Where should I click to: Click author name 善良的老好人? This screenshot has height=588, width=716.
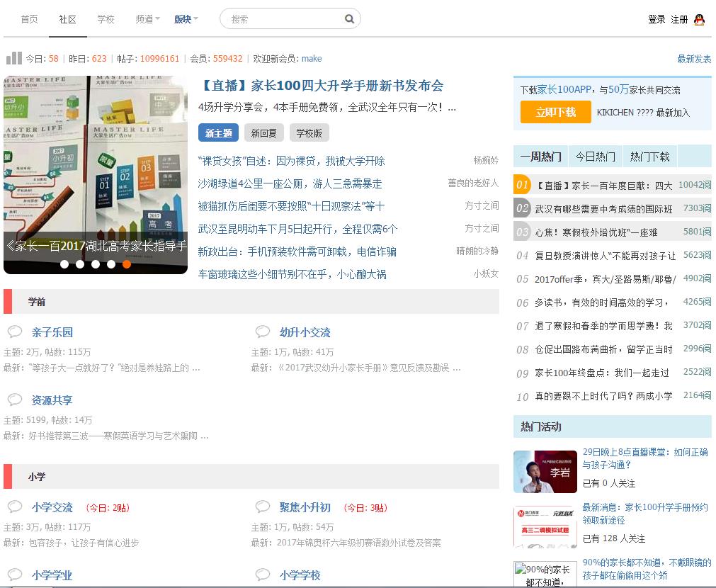coord(473,183)
